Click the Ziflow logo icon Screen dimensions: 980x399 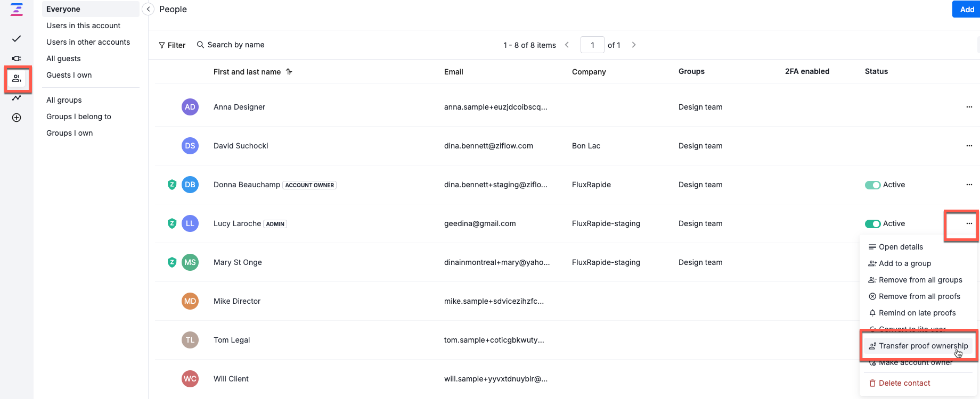pos(17,10)
